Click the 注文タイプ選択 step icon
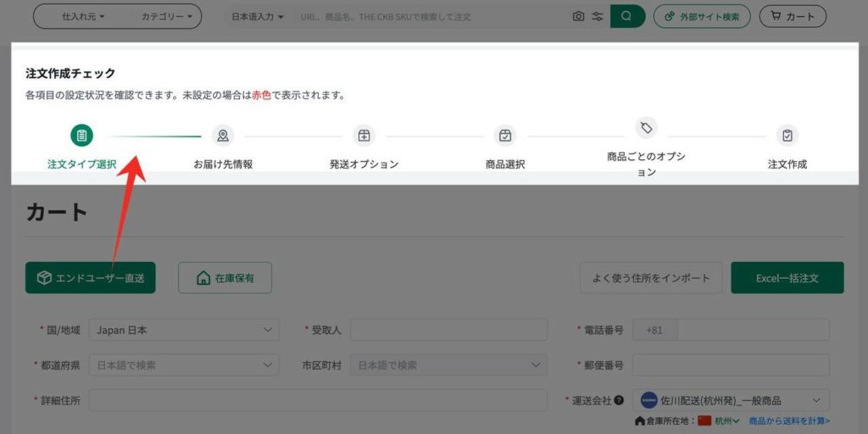The width and height of the screenshot is (868, 434). pyautogui.click(x=82, y=135)
